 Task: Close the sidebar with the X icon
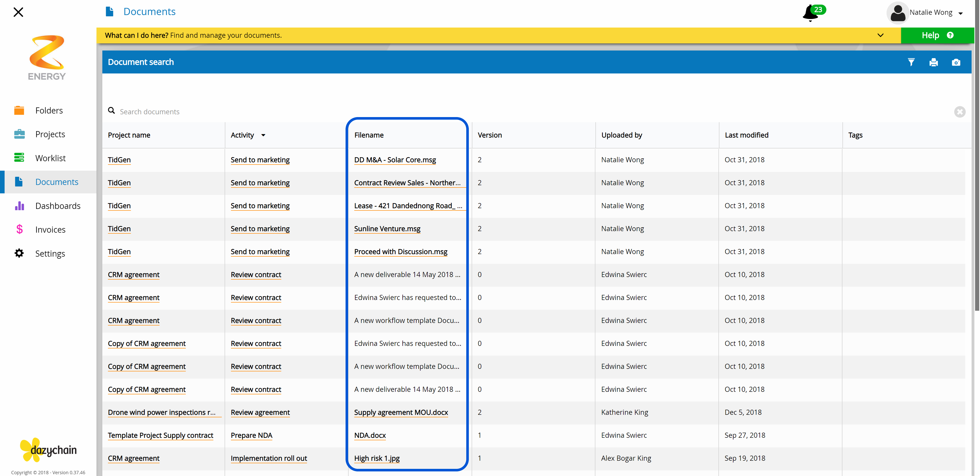pyautogui.click(x=18, y=12)
